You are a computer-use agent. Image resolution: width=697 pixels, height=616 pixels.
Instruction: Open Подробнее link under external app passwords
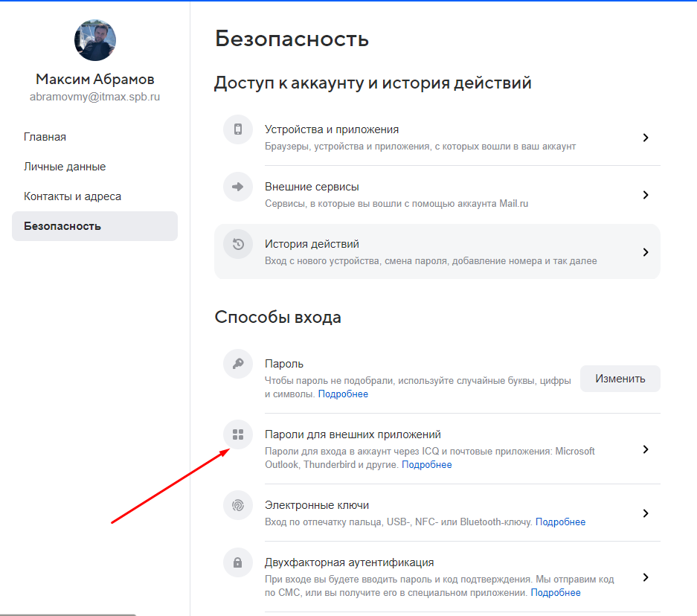click(x=427, y=465)
